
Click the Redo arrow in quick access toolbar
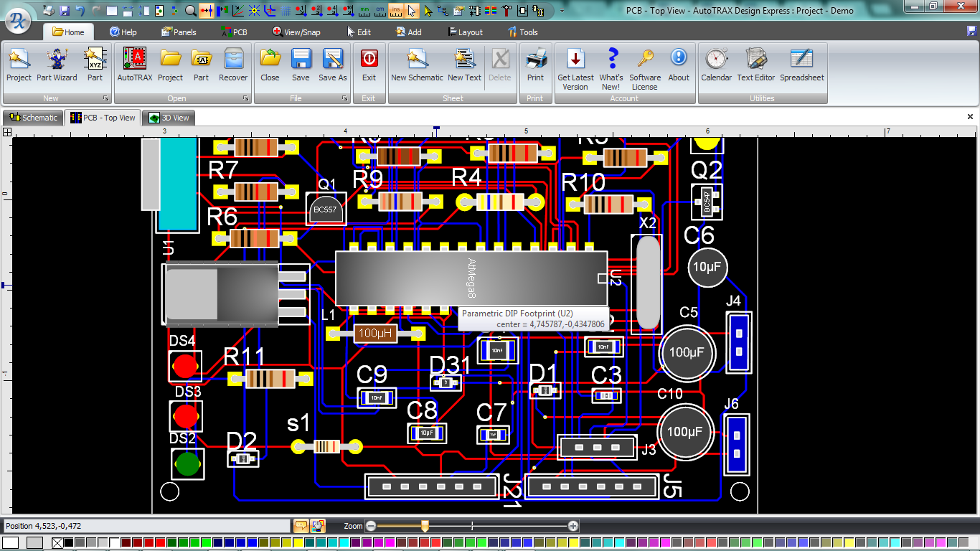point(96,11)
